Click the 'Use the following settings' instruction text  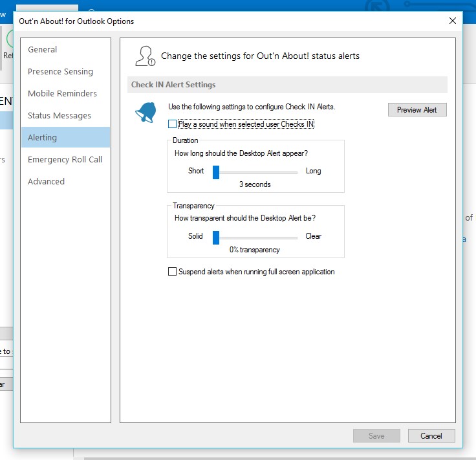coord(252,107)
